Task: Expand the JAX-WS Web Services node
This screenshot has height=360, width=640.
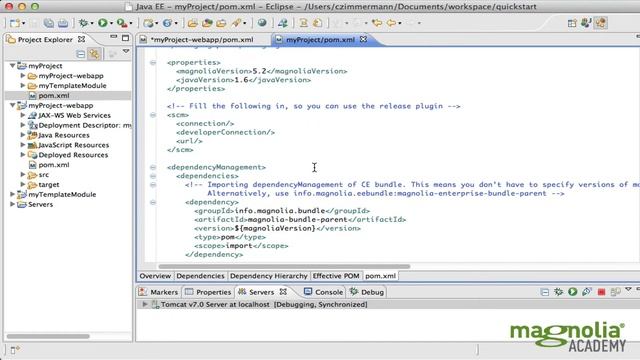Action: coord(23,115)
